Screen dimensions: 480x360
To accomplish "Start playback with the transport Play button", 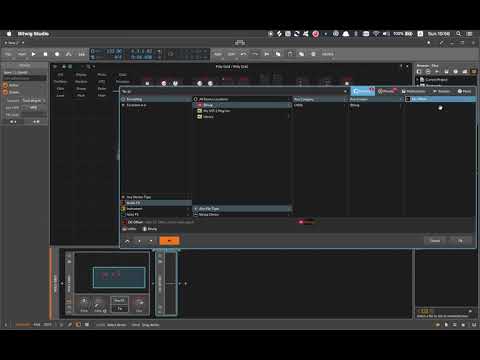I will [x=34, y=54].
